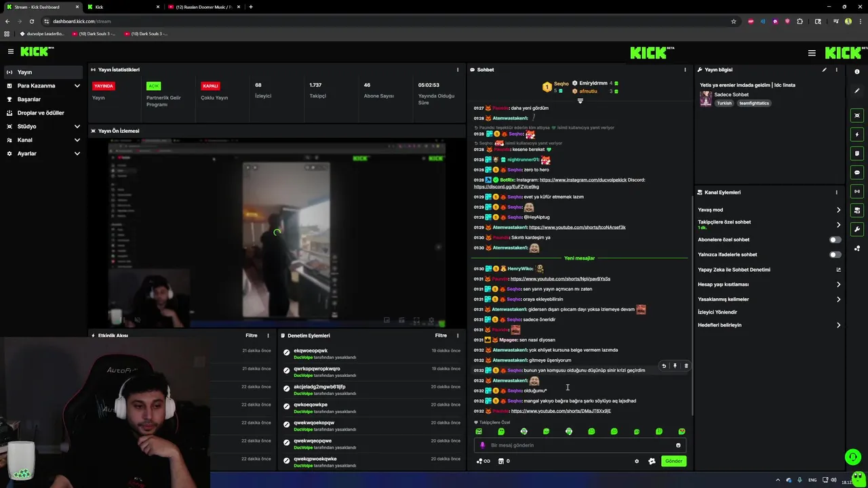The image size is (868, 488).
Task: Open Droplar ve ödüller in the left sidebar
Action: [43, 113]
